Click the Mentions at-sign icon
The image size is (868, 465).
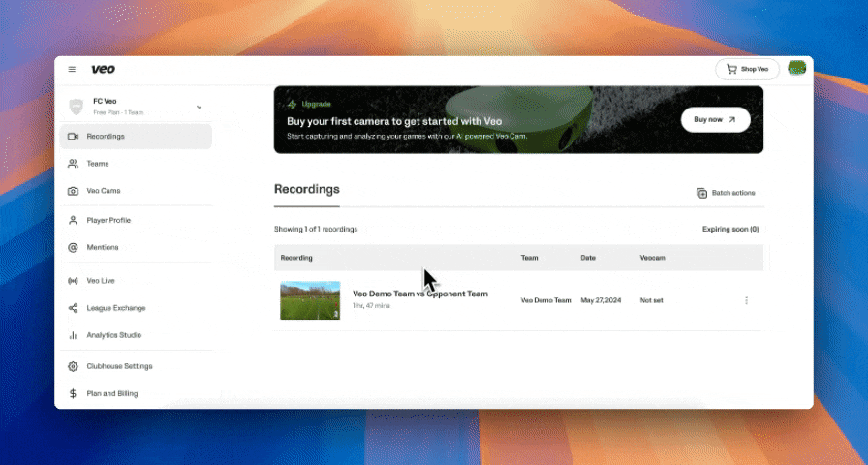(73, 247)
